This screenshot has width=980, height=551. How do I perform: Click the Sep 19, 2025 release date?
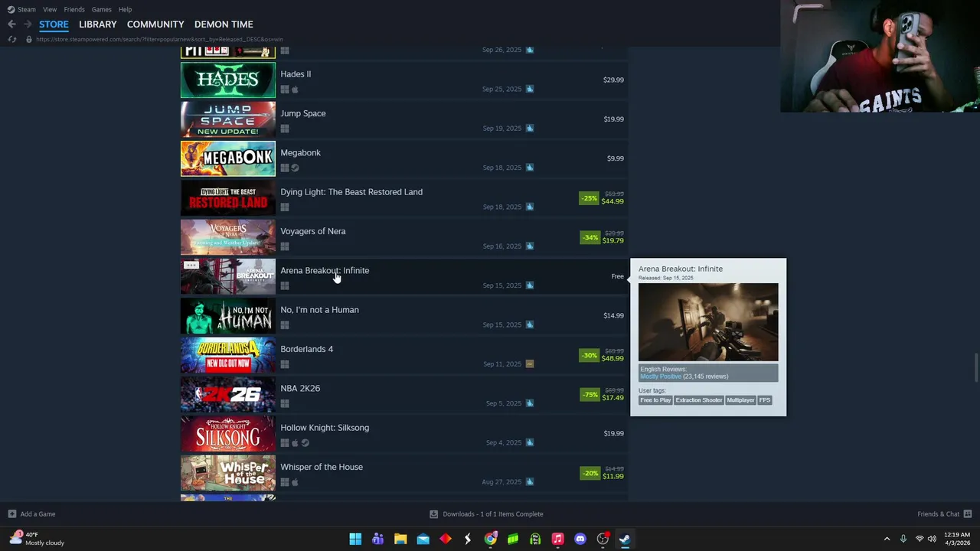click(x=502, y=129)
